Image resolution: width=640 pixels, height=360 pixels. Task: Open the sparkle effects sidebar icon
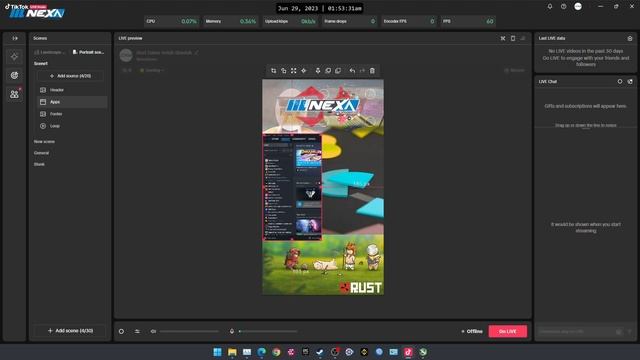[x=14, y=56]
